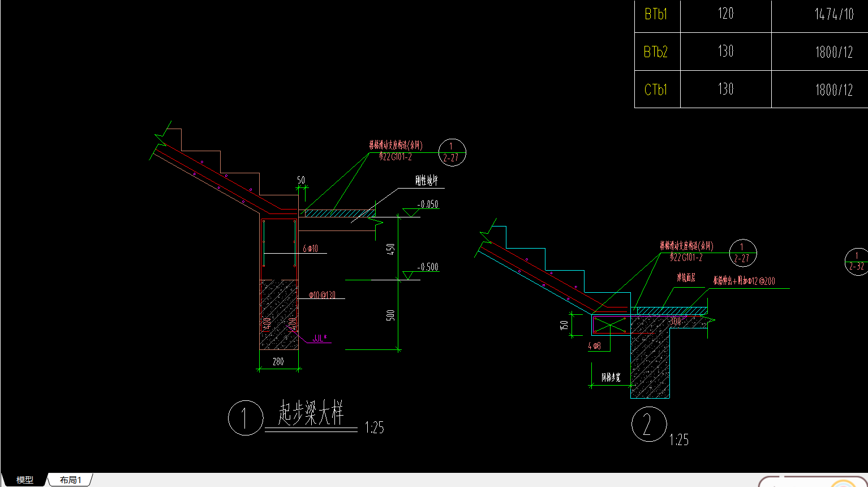The width and height of the screenshot is (868, 487).
Task: Select the CTb1 table cell
Action: pyautogui.click(x=656, y=89)
